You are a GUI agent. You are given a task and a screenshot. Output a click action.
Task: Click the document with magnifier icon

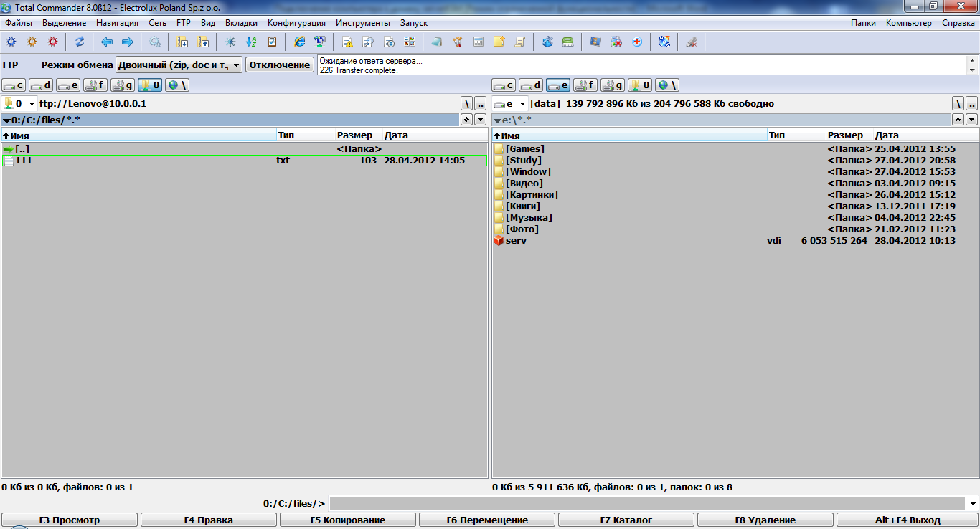click(368, 42)
